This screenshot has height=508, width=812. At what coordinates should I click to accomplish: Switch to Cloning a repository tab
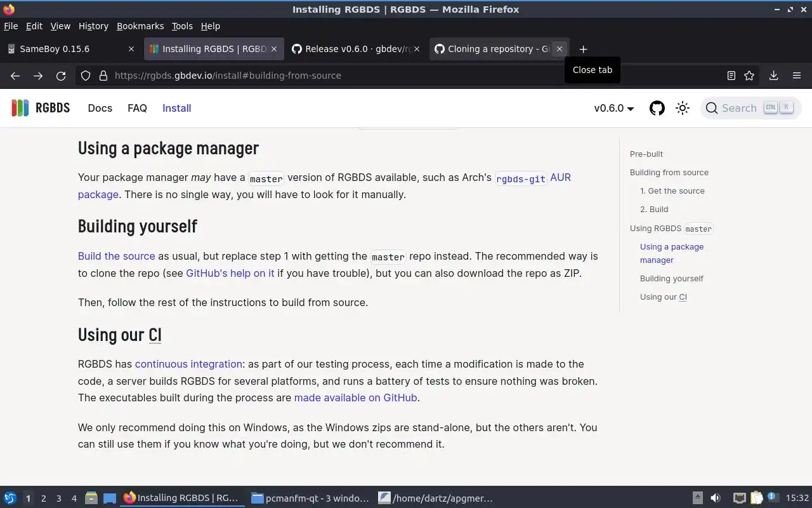click(499, 49)
